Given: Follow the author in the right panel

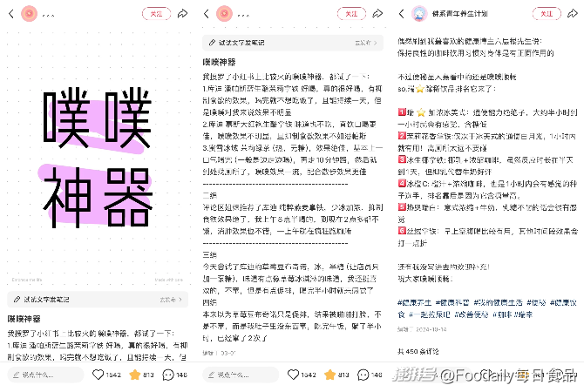Looking at the screenshot, I should pyautogui.click(x=547, y=14).
